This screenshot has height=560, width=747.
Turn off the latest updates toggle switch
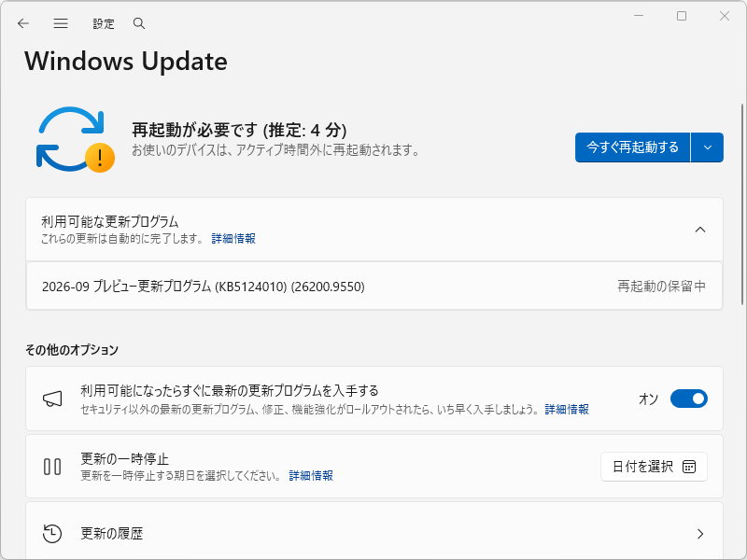coord(688,399)
